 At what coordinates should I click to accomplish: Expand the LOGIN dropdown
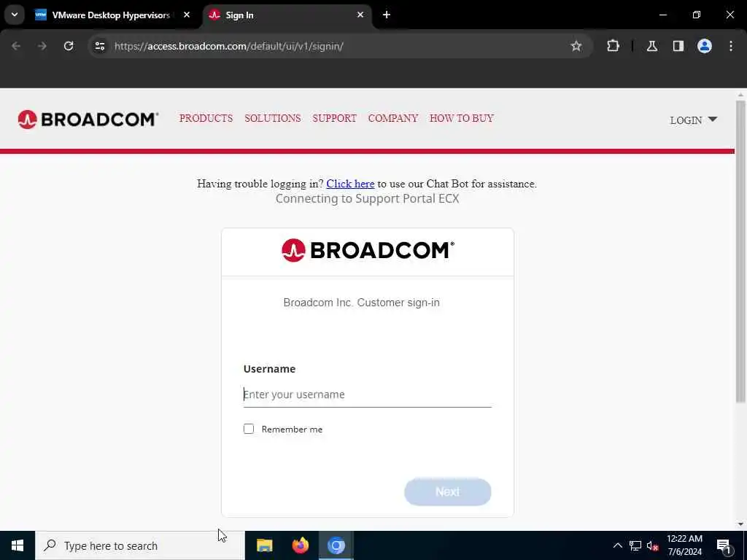coord(693,120)
